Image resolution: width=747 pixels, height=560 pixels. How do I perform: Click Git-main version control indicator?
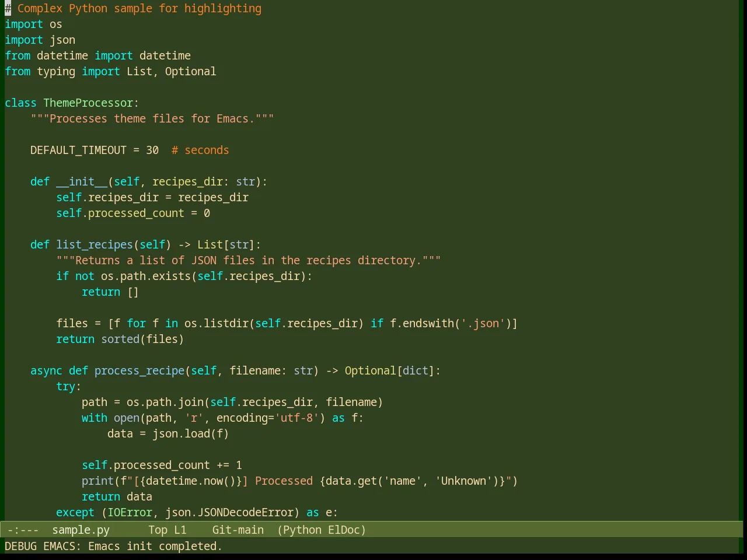(238, 530)
